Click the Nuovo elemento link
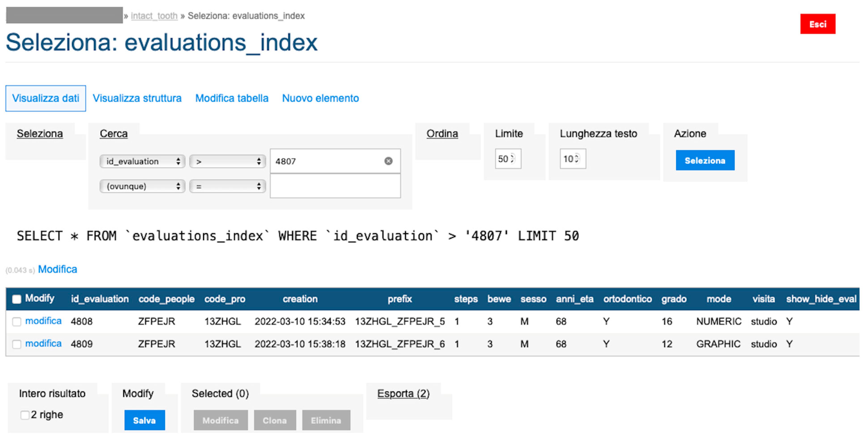868x438 pixels. pos(320,98)
